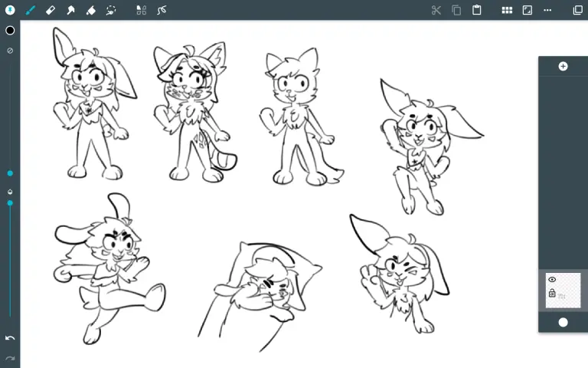The width and height of the screenshot is (588, 368).
Task: Select the brush tool in top toolbar
Action: (31, 10)
